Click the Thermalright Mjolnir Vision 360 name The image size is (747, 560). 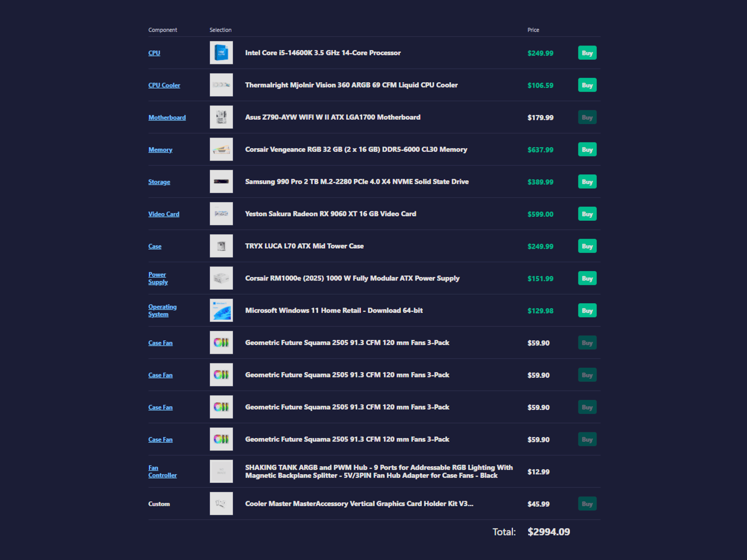click(x=351, y=85)
